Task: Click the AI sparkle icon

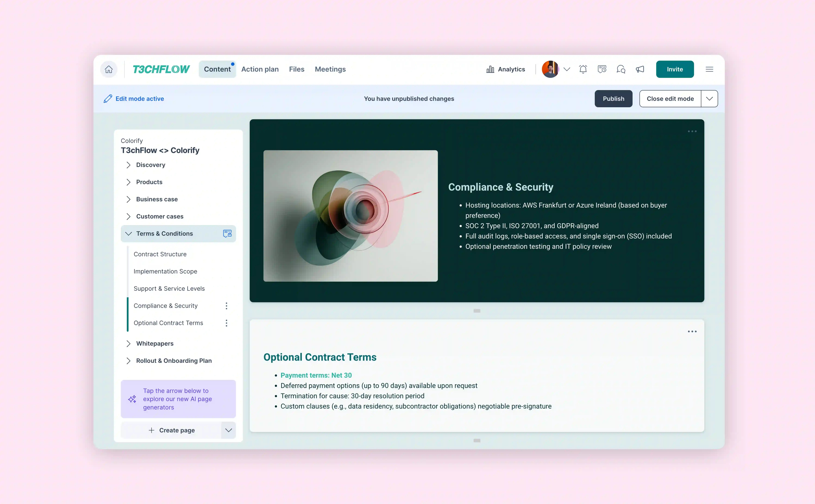Action: click(x=132, y=399)
